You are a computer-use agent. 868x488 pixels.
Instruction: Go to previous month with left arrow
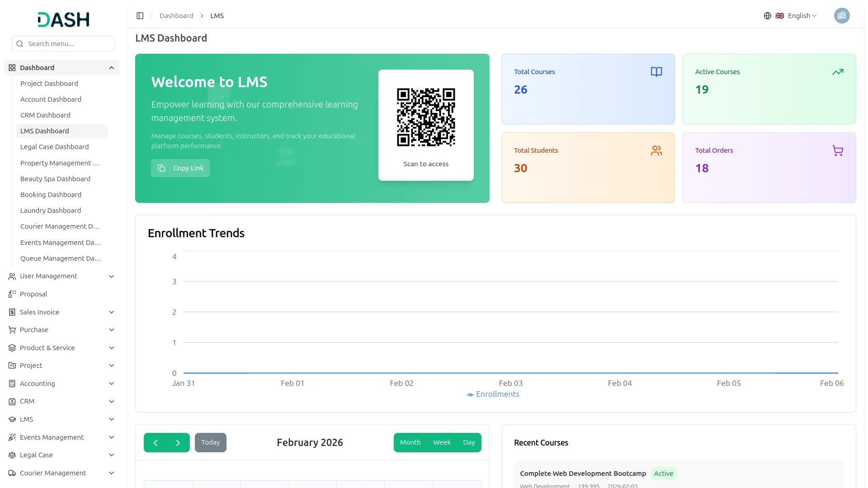point(156,443)
